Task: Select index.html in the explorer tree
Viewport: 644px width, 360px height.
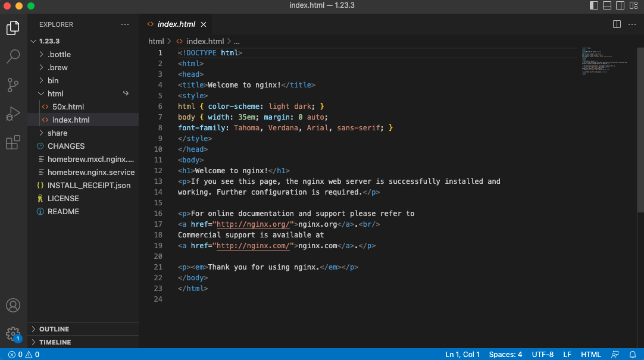Action: [83, 120]
